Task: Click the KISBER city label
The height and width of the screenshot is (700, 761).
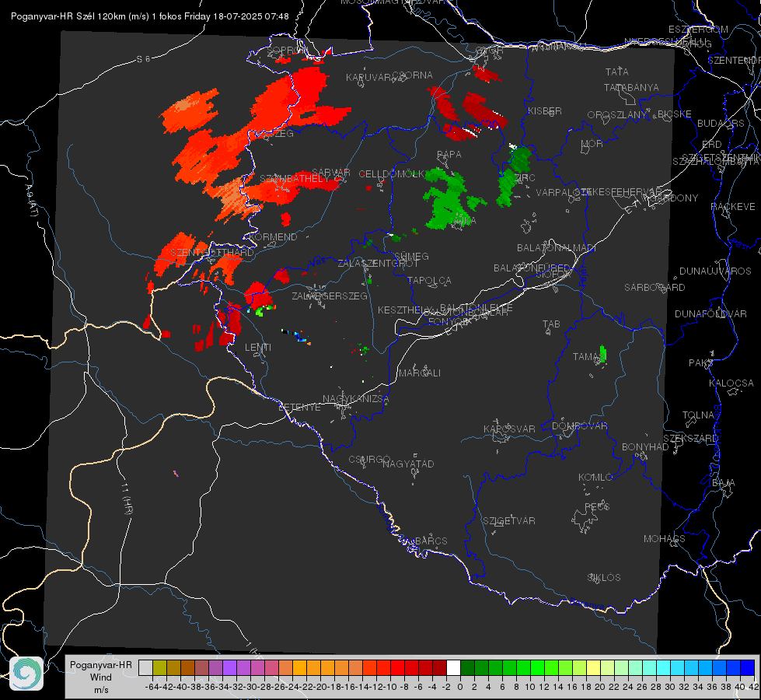Action: [545, 110]
